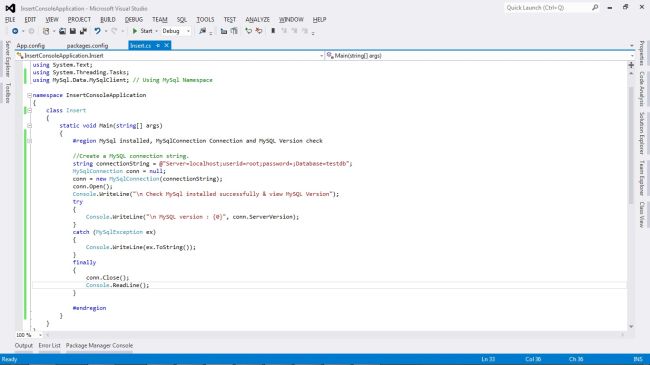
Task: Click the Save All toolbar icon
Action: pyautogui.click(x=83, y=31)
